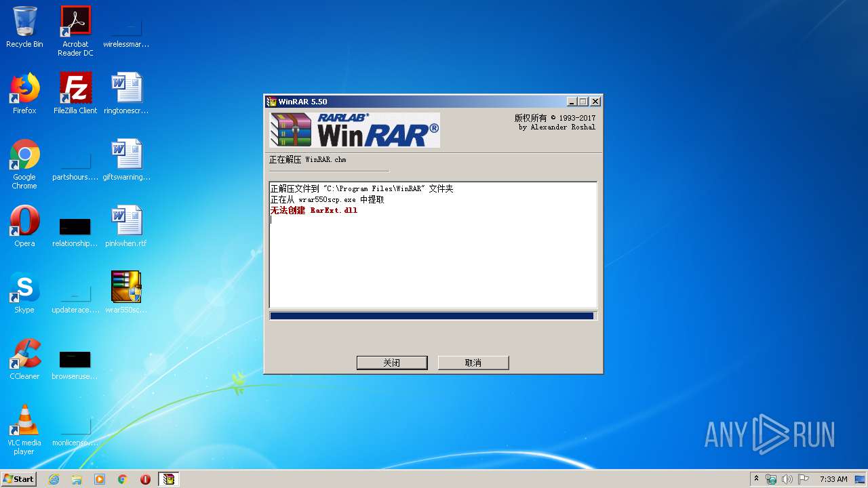Open the network tray icon
Viewport: 868px width, 488px height.
pyautogui.click(x=771, y=479)
